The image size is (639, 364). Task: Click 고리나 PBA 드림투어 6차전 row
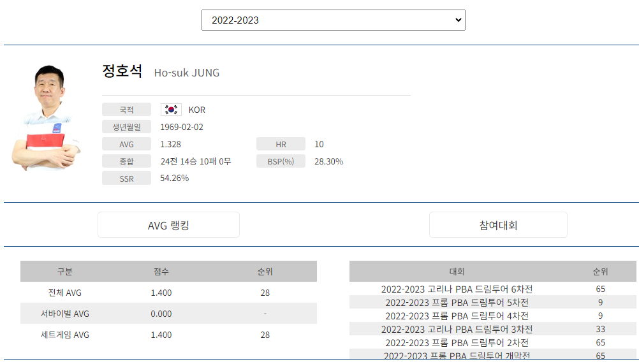[493, 289]
